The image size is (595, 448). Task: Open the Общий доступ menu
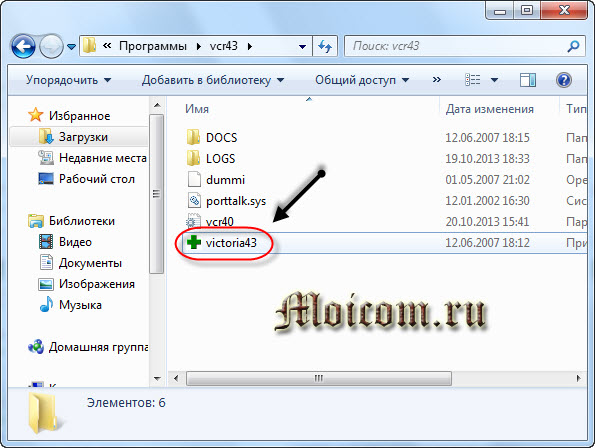click(362, 80)
